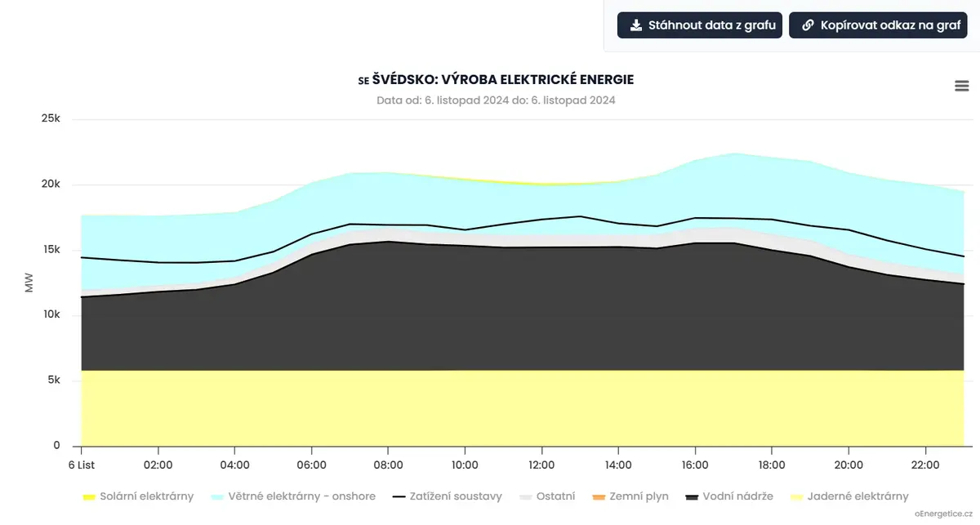
Task: Click the cyan wind onshore legend swatch
Action: coord(218,496)
